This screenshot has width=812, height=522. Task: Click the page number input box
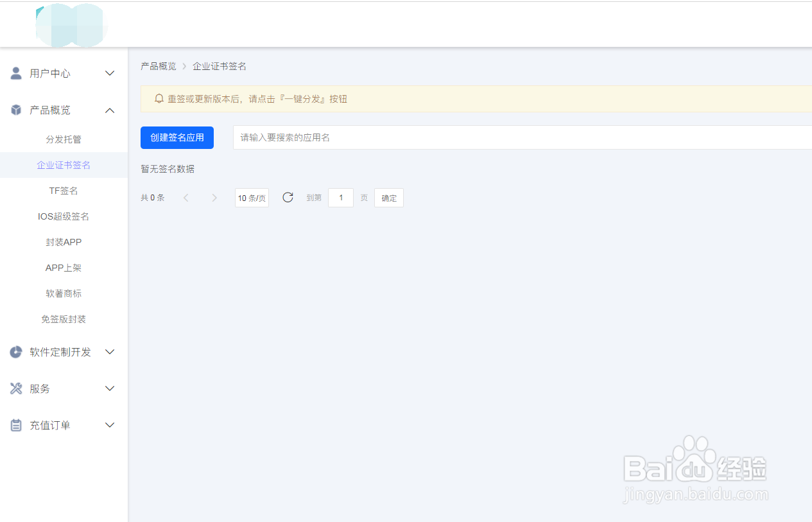coord(341,198)
